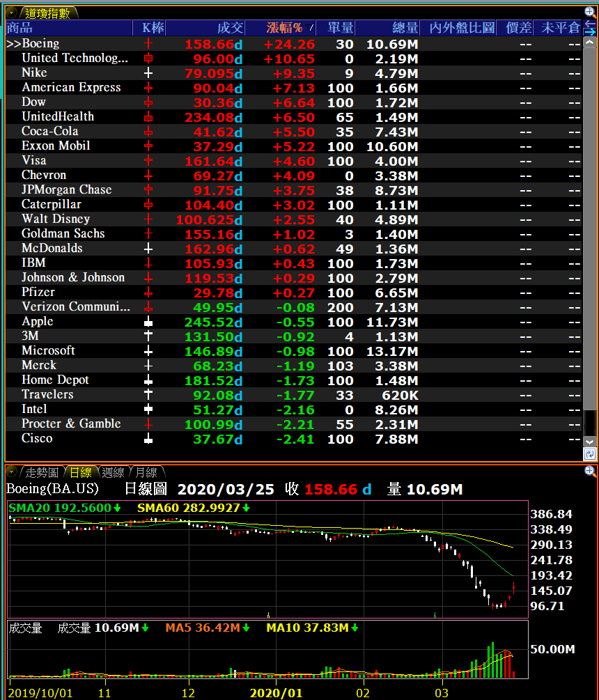Select the Home Depot row
This screenshot has height=700, width=599.
tap(294, 380)
